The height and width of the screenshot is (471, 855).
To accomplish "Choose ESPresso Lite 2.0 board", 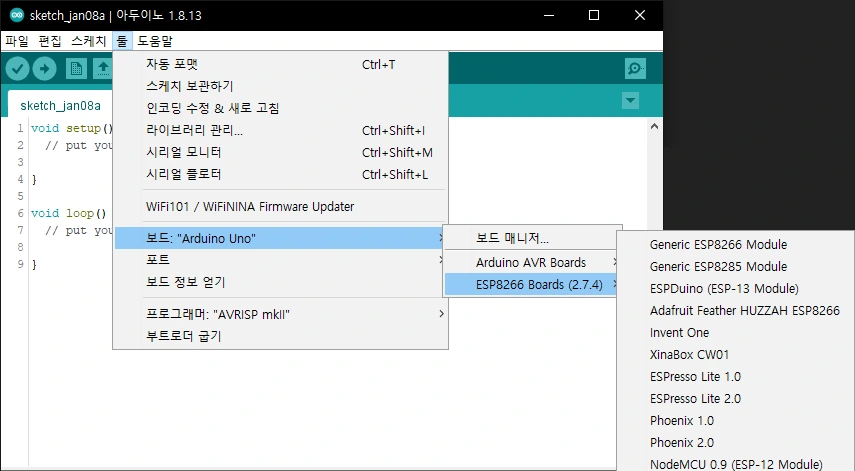I will [736, 398].
